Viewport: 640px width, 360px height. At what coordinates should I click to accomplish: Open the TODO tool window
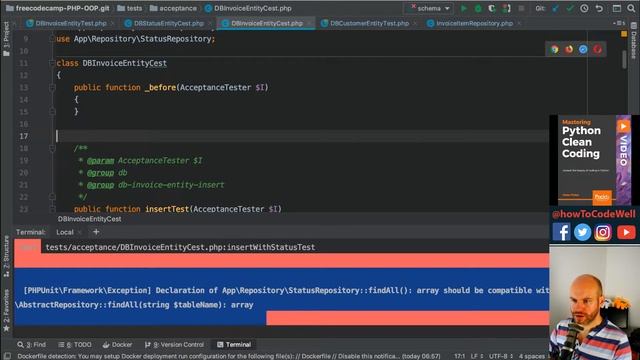pos(75,344)
